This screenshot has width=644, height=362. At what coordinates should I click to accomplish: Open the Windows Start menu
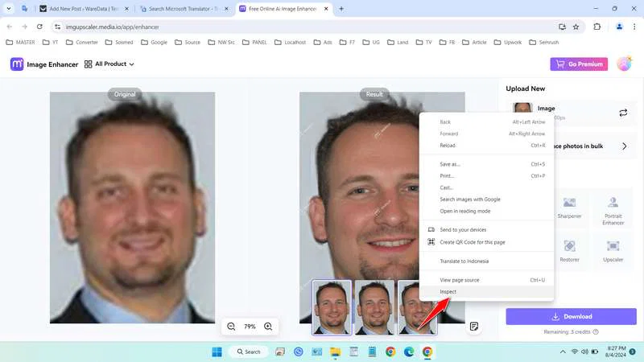coord(217,352)
